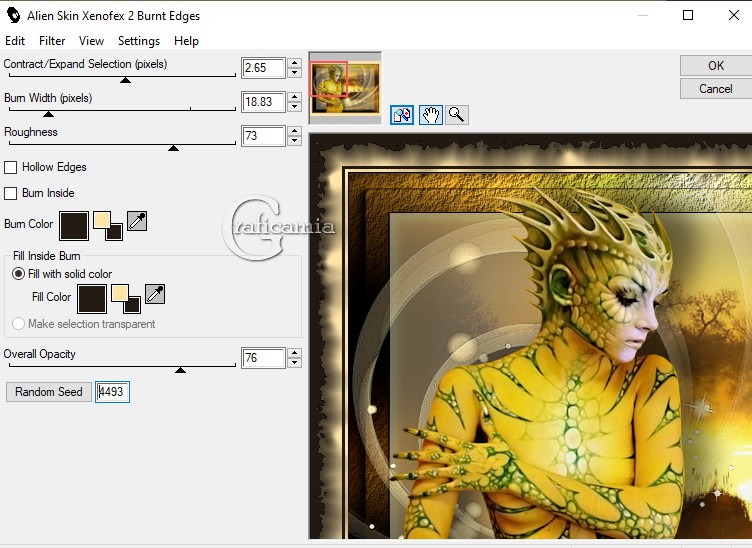Open the Settings menu
Image resolution: width=752 pixels, height=548 pixels.
(139, 41)
